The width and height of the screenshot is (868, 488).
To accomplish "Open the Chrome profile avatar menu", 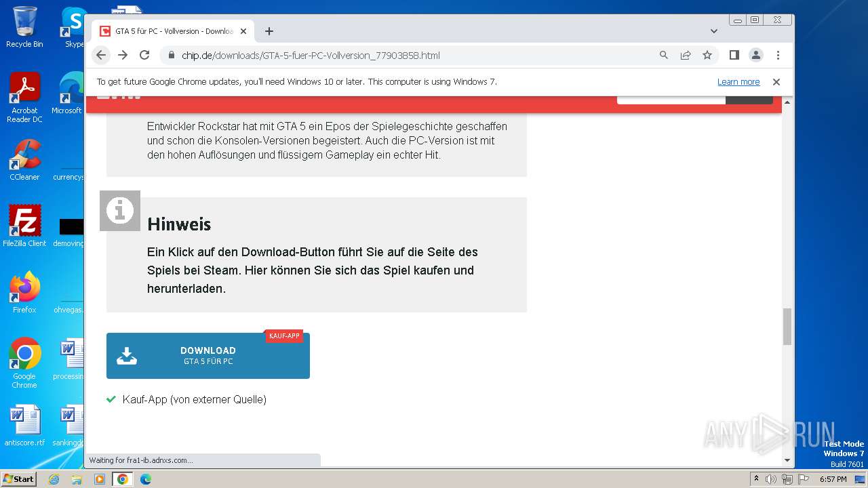I will (756, 55).
